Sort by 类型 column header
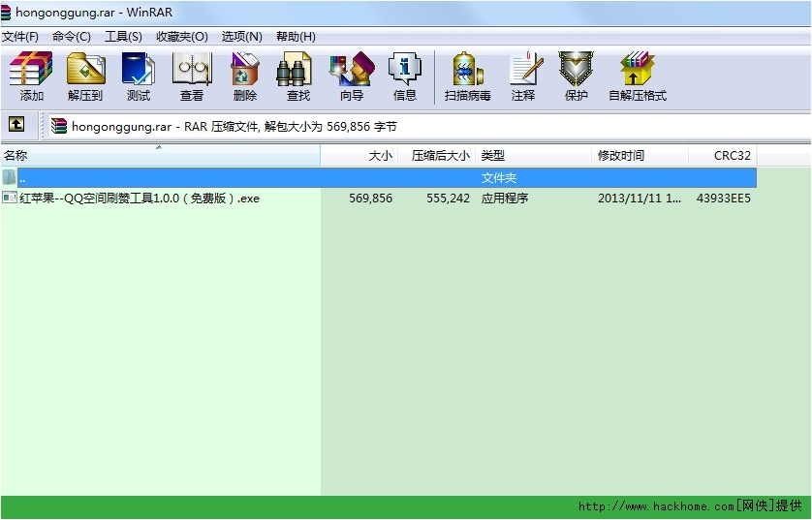Image resolution: width=812 pixels, height=520 pixels. tap(533, 155)
